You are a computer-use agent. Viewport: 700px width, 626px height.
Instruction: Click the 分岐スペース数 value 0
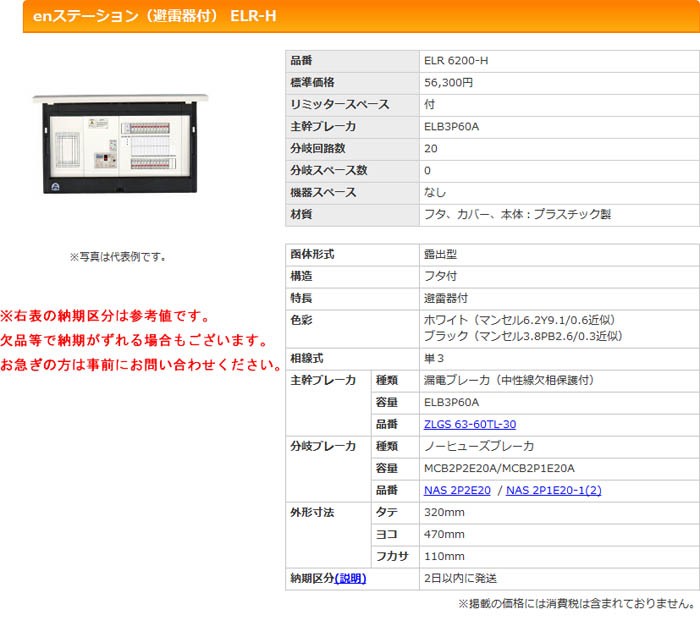(x=427, y=171)
